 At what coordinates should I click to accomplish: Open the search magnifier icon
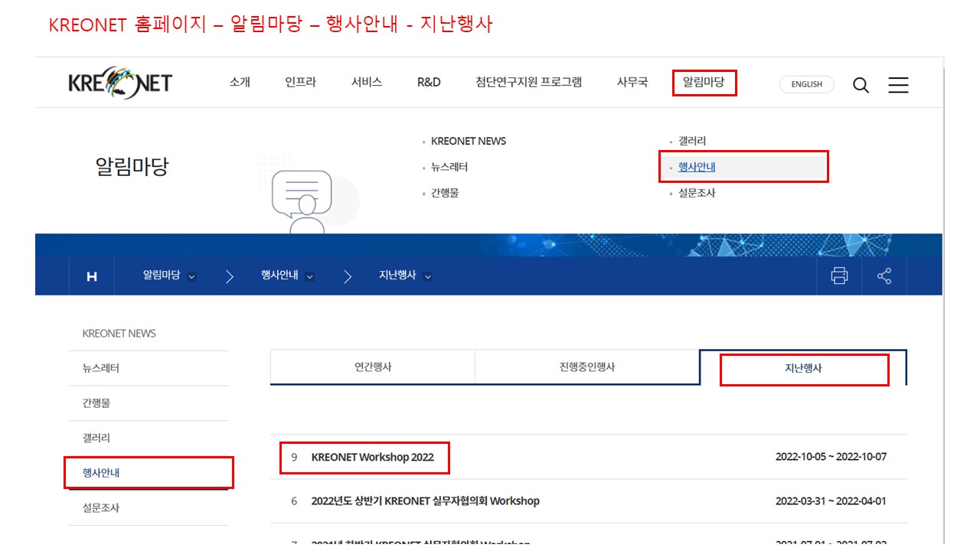861,85
